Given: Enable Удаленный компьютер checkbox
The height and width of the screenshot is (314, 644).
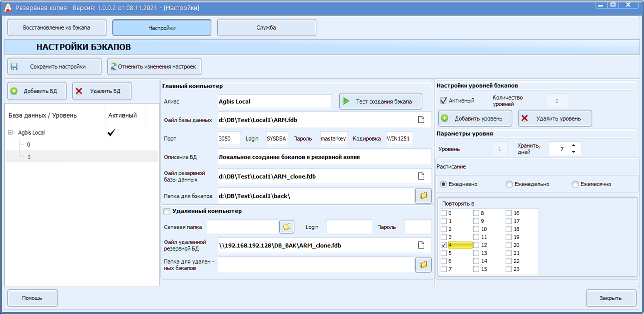Looking at the screenshot, I should 167,211.
